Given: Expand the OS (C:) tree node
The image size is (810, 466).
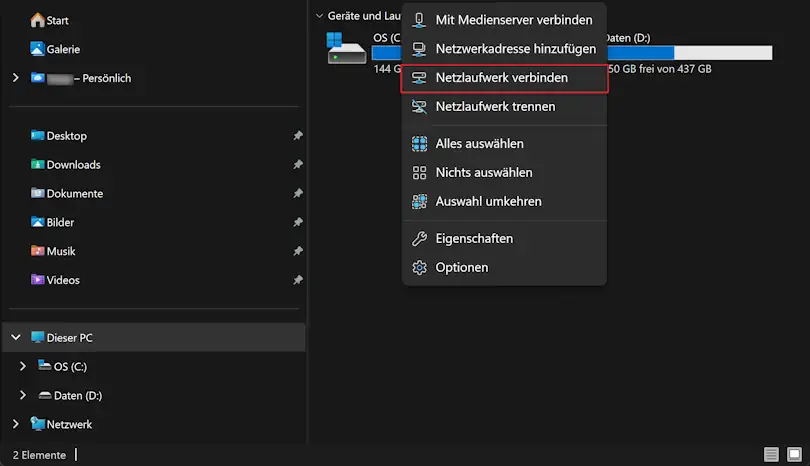Looking at the screenshot, I should 23,366.
